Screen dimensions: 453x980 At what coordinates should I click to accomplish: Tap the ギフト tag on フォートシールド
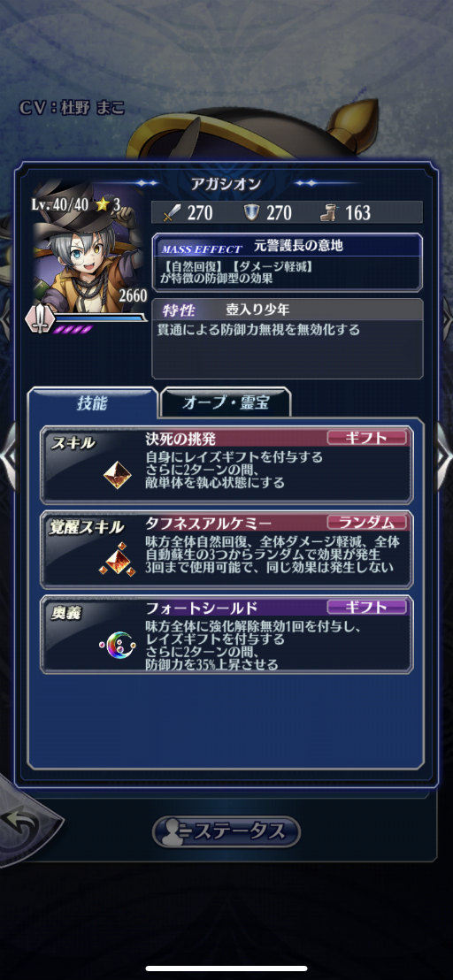tap(367, 607)
